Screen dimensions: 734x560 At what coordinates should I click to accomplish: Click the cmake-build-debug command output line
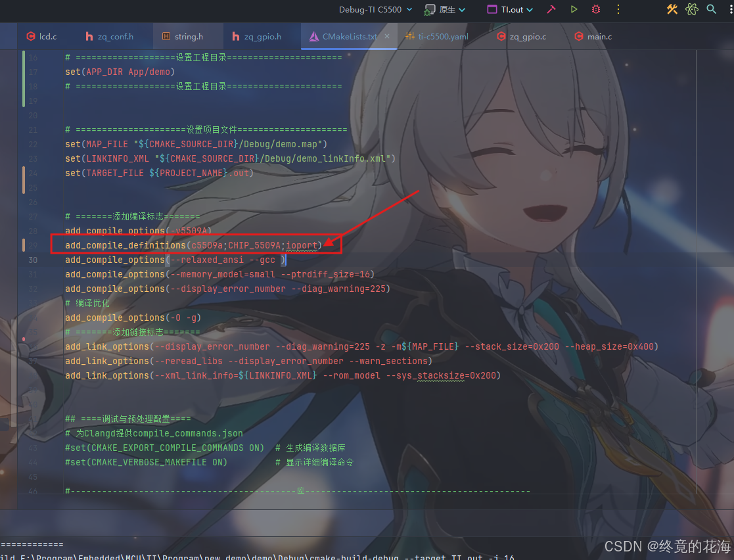point(258,557)
